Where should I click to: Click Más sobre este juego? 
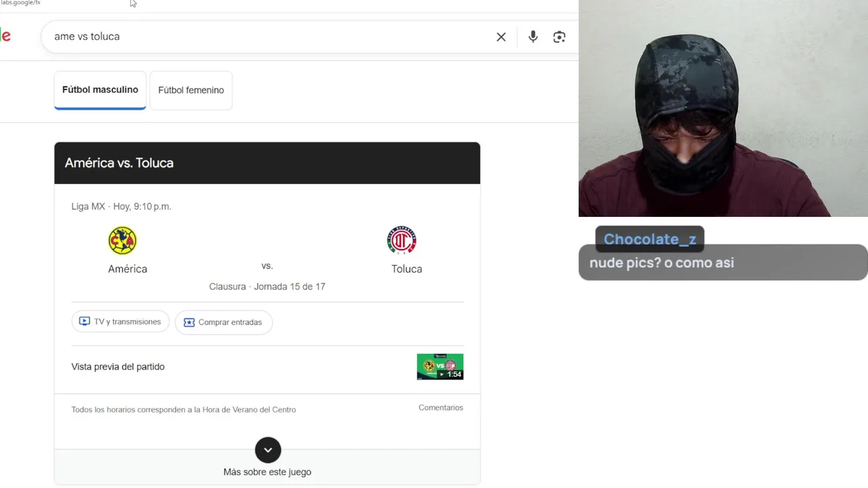tap(267, 472)
